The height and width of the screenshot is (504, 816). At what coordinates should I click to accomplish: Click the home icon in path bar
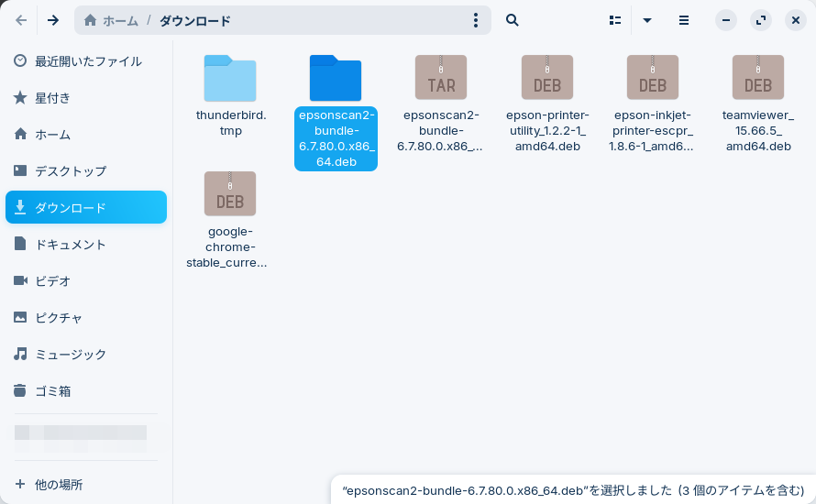90,20
